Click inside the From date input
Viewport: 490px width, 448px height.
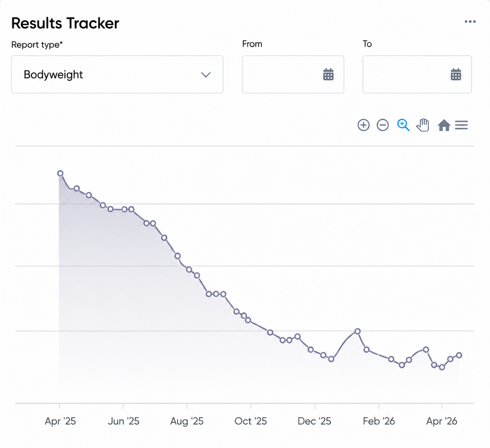293,74
